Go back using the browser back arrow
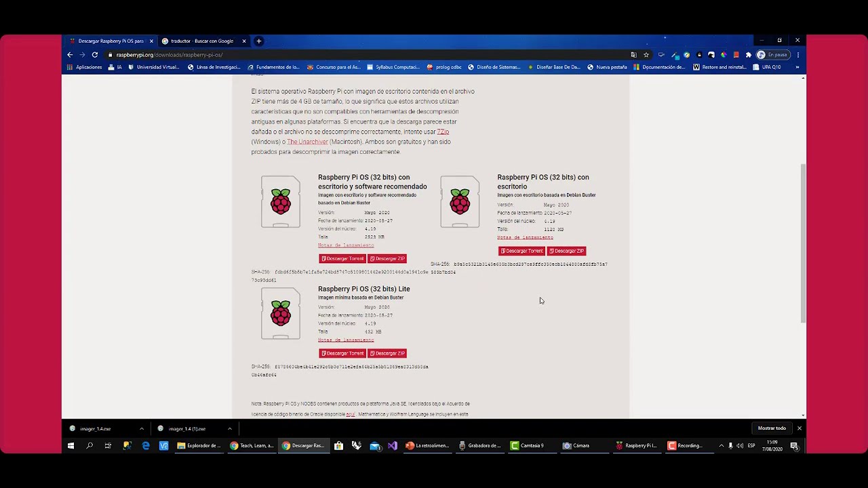Screen dimensions: 868x488 click(70, 55)
